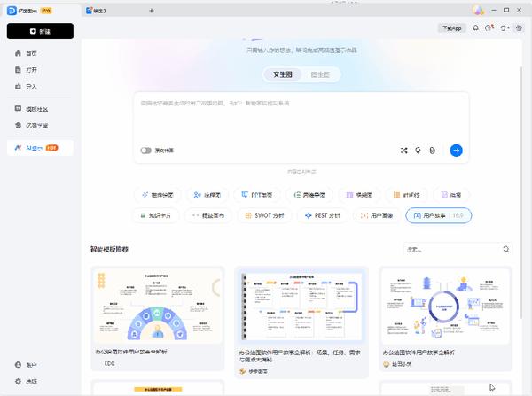This screenshot has width=532, height=396.
Task: Open the help icon with red dot
Action: (489, 28)
